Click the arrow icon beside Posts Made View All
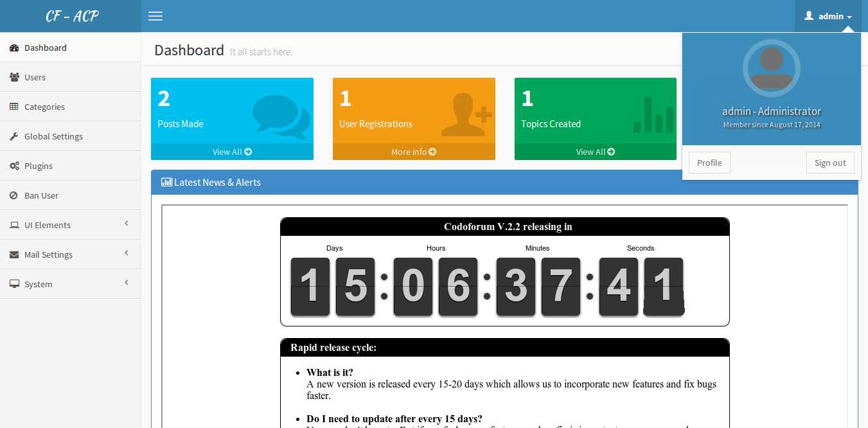This screenshot has width=868, height=428. [x=248, y=152]
